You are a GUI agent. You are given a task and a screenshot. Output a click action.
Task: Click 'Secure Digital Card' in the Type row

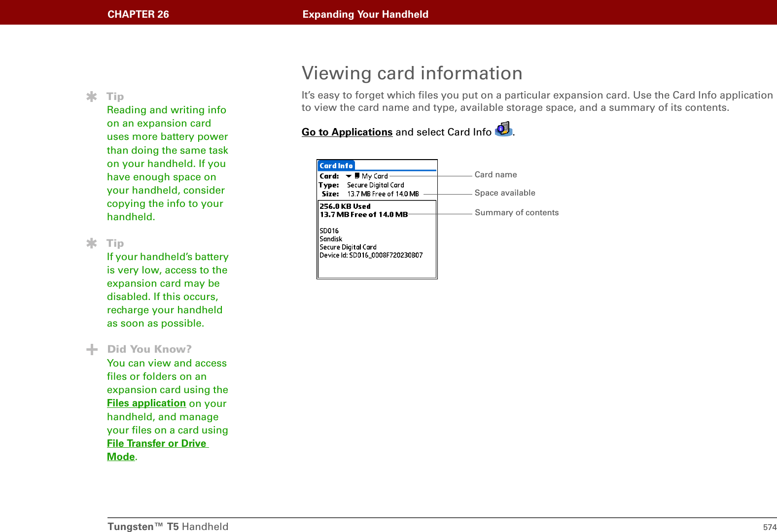[376, 185]
